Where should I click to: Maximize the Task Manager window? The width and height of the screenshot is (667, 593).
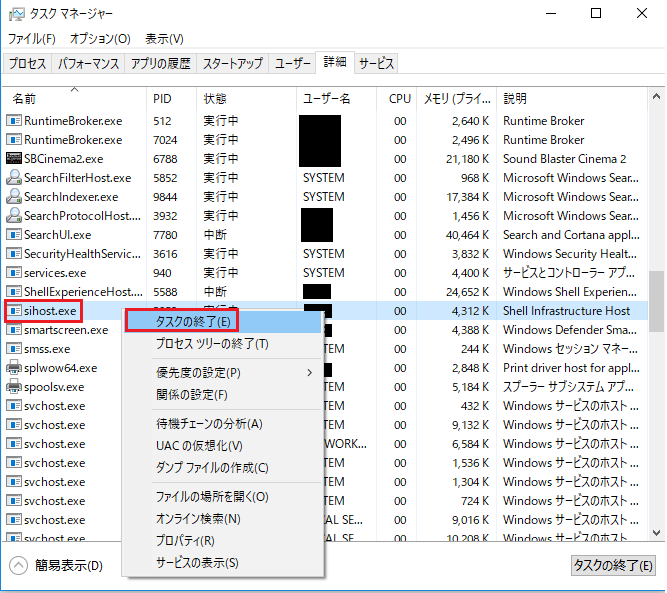pyautogui.click(x=596, y=14)
